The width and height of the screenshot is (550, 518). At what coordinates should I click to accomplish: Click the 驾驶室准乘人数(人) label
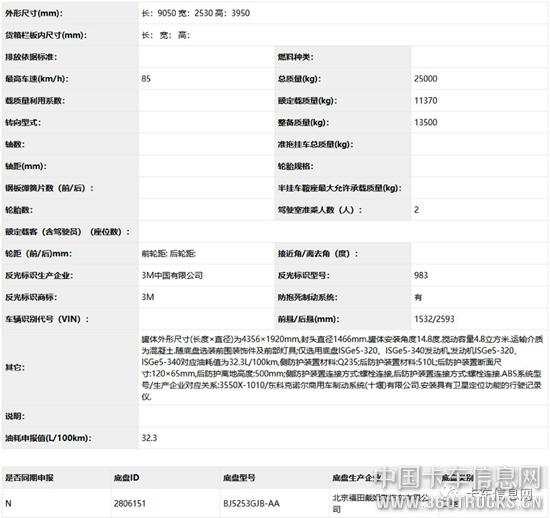click(x=320, y=210)
